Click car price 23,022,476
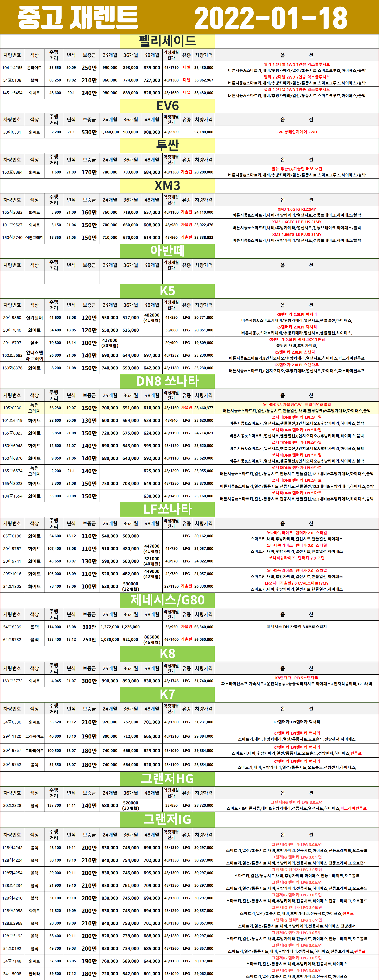Screen dimensions: 379x980 (x=204, y=225)
